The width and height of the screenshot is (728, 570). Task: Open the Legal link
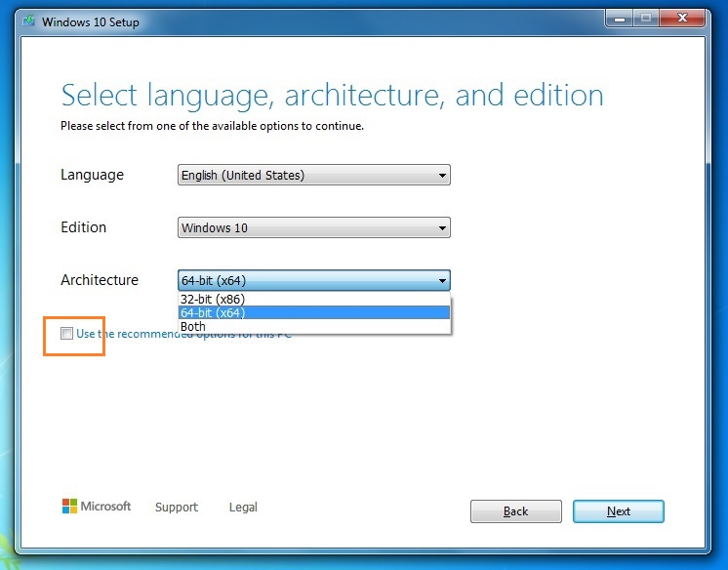243,507
